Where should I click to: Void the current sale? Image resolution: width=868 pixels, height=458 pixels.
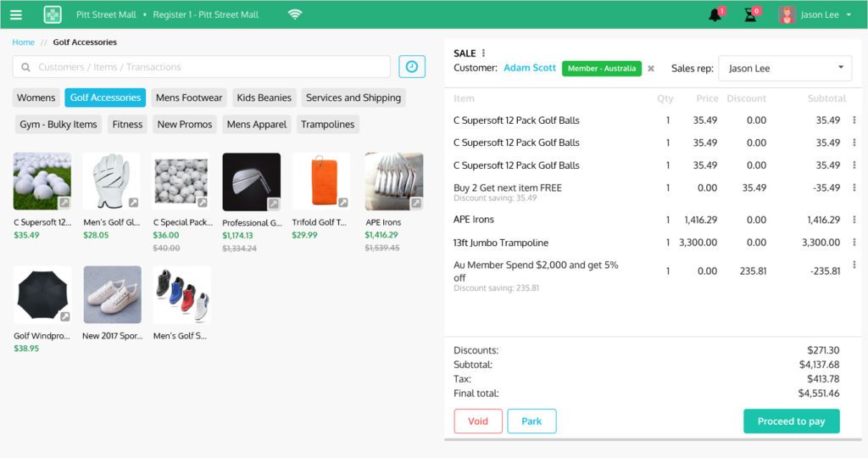tap(478, 422)
